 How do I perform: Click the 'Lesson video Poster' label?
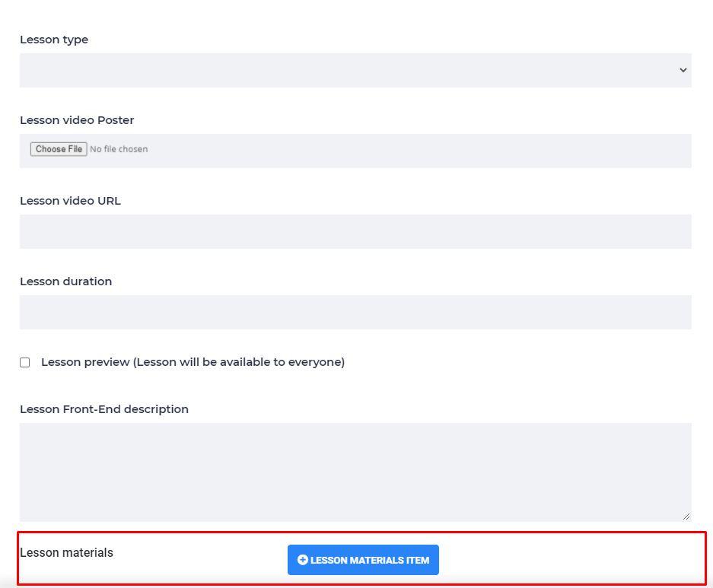[77, 120]
